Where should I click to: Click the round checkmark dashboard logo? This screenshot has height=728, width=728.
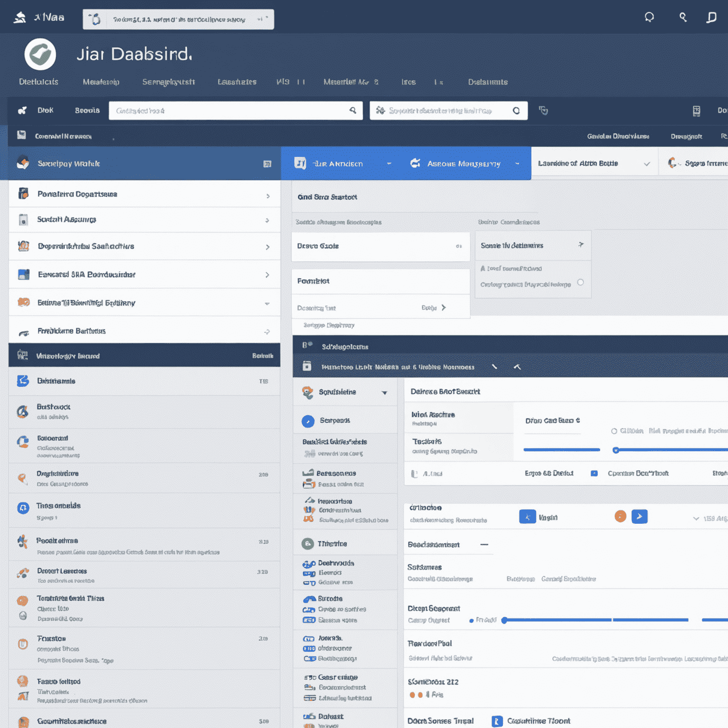point(40,54)
